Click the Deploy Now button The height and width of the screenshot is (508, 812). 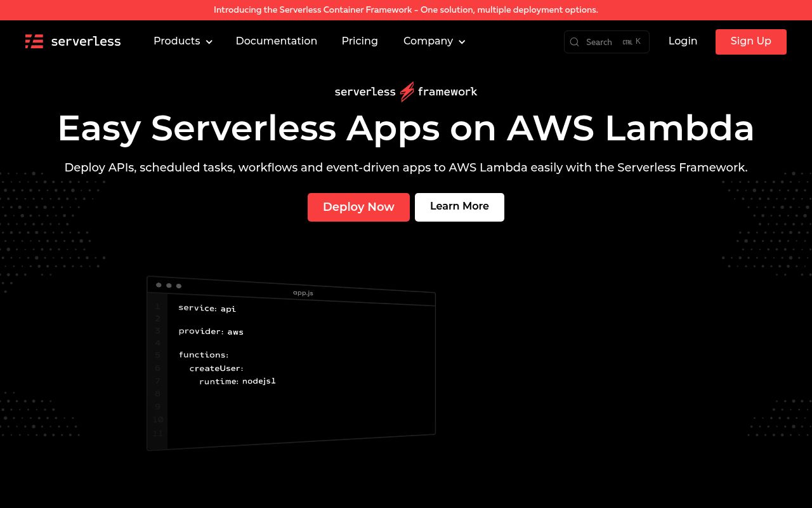358,207
